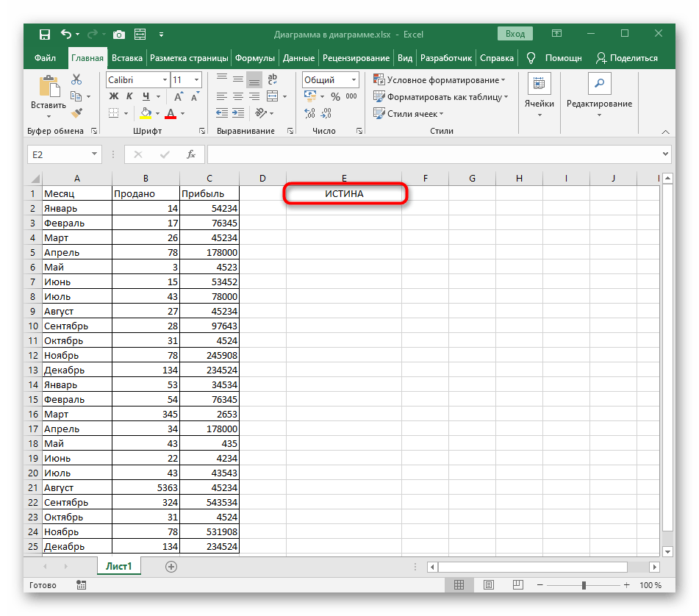The height and width of the screenshot is (616, 699).
Task: Click the macro record icon in status bar
Action: (x=81, y=585)
